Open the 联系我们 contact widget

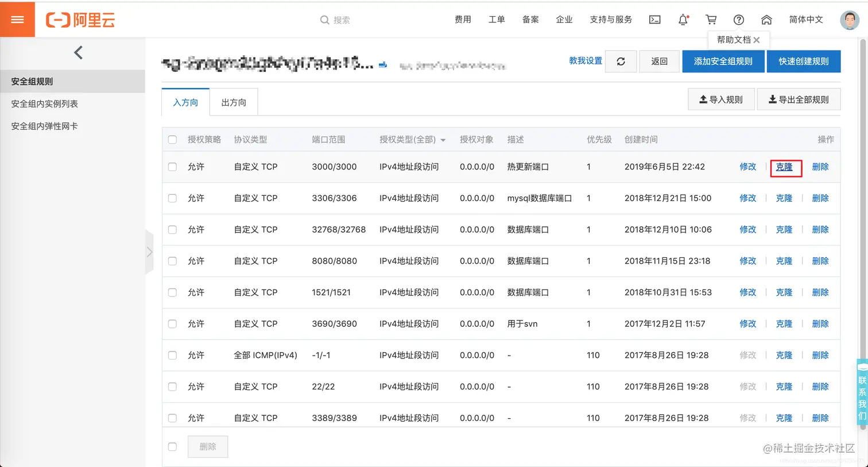coord(862,392)
